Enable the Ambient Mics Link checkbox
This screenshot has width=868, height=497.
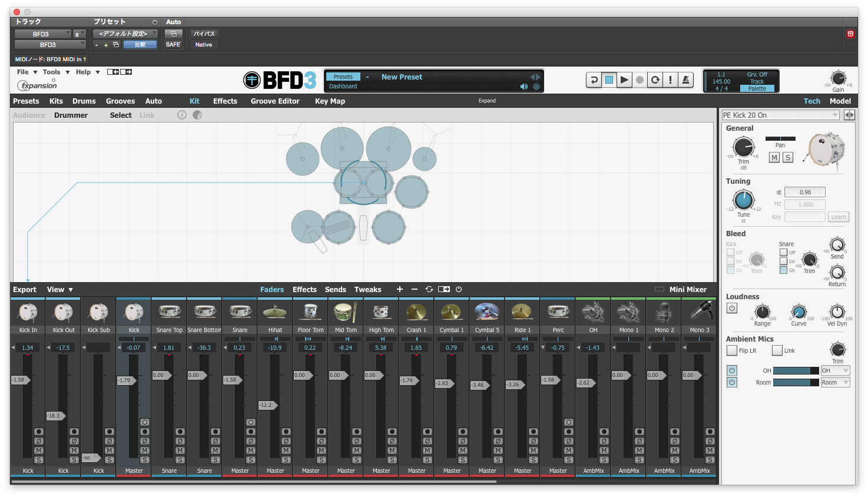[x=777, y=350]
